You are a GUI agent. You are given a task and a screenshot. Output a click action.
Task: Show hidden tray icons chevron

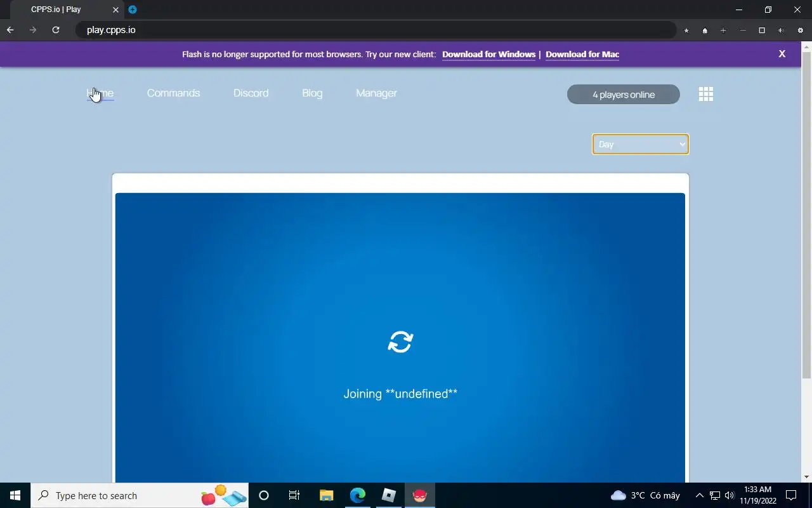point(700,495)
